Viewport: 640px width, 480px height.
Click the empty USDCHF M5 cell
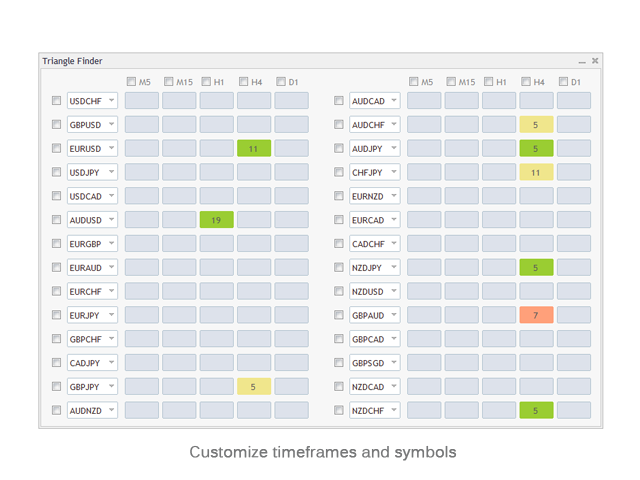(142, 101)
